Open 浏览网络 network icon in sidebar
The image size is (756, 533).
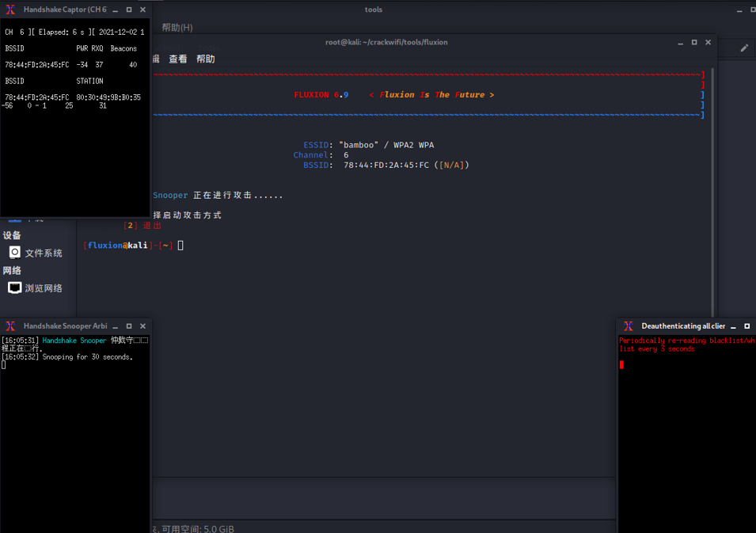15,287
